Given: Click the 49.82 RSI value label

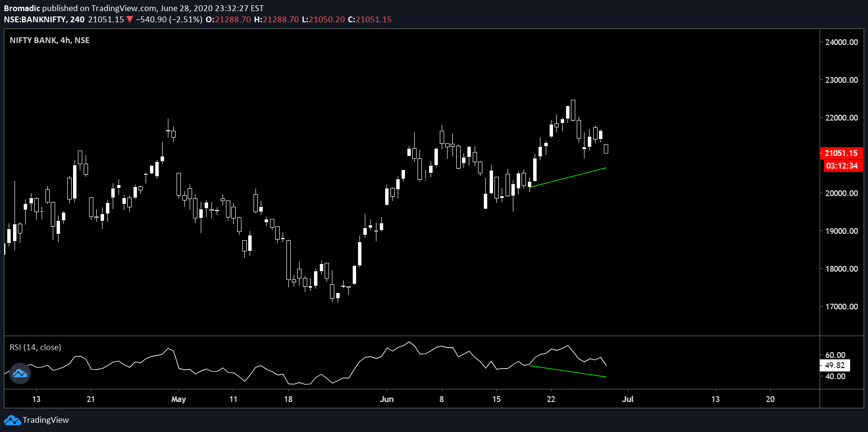Looking at the screenshot, I should click(x=835, y=366).
